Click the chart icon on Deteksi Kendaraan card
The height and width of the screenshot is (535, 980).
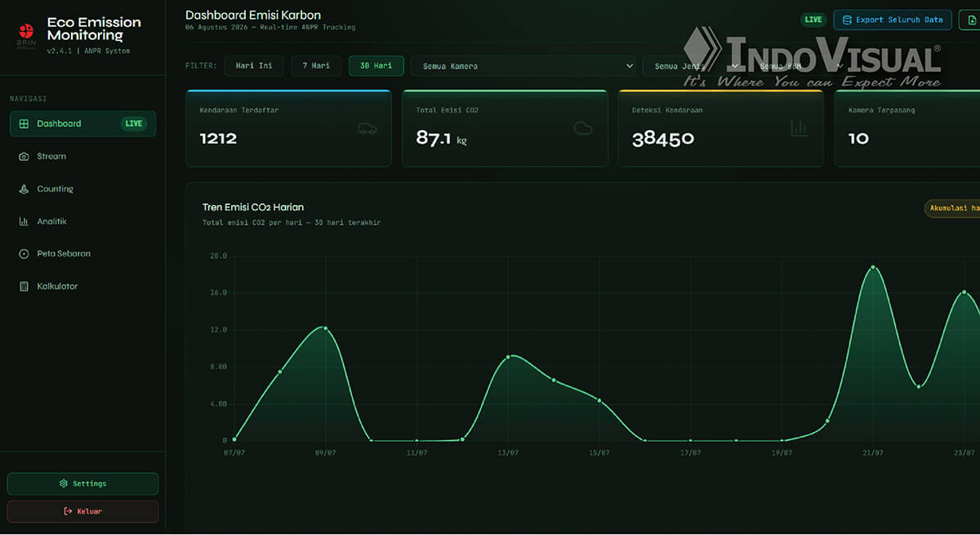[799, 127]
